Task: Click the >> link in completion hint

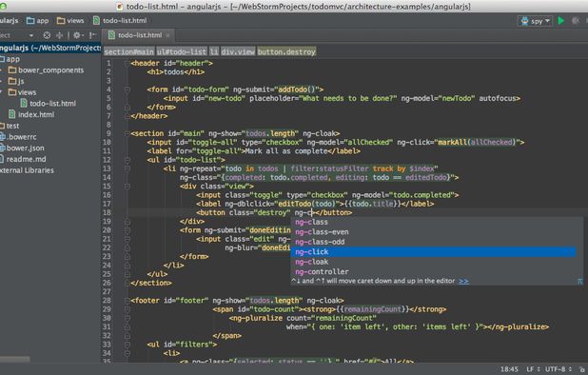Action: tap(463, 281)
